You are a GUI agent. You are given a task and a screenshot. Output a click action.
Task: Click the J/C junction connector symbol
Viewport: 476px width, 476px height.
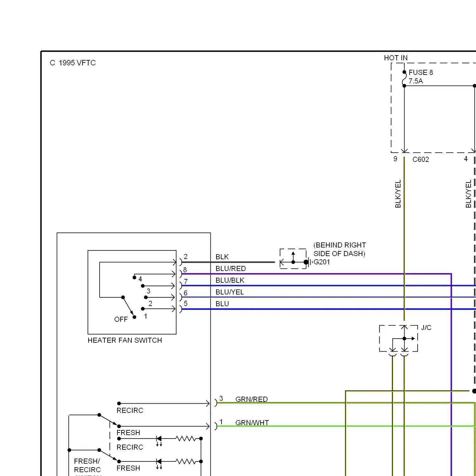pos(399,339)
